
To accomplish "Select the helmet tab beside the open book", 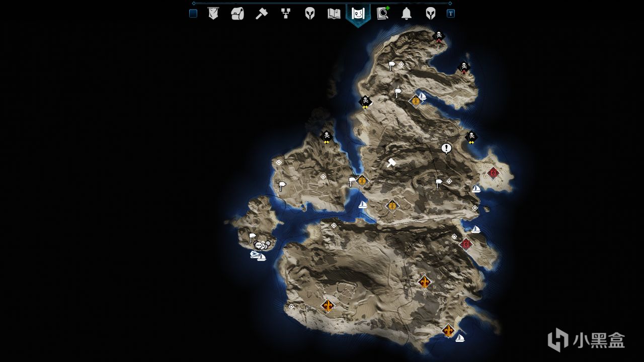I will (310, 14).
